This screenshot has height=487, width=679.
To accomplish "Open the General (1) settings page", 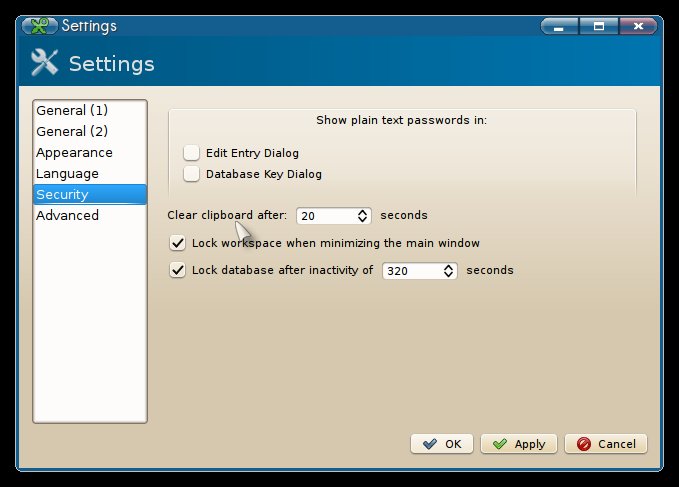I will click(71, 110).
